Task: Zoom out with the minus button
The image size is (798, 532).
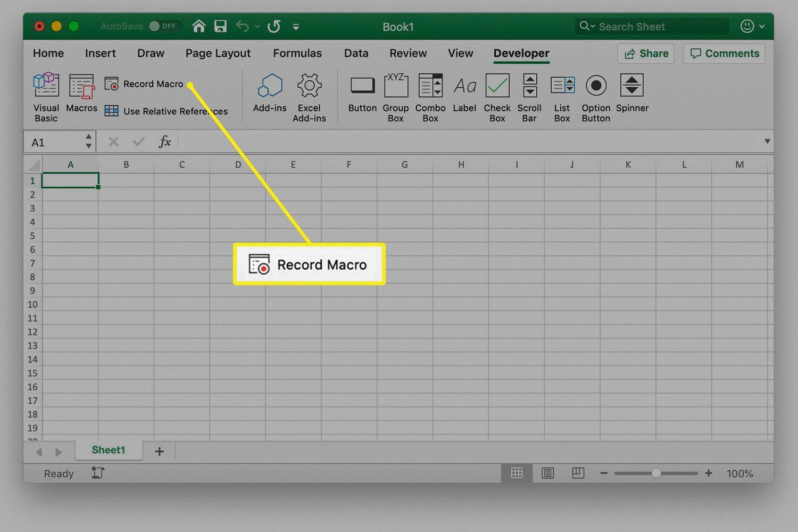Action: coord(604,473)
